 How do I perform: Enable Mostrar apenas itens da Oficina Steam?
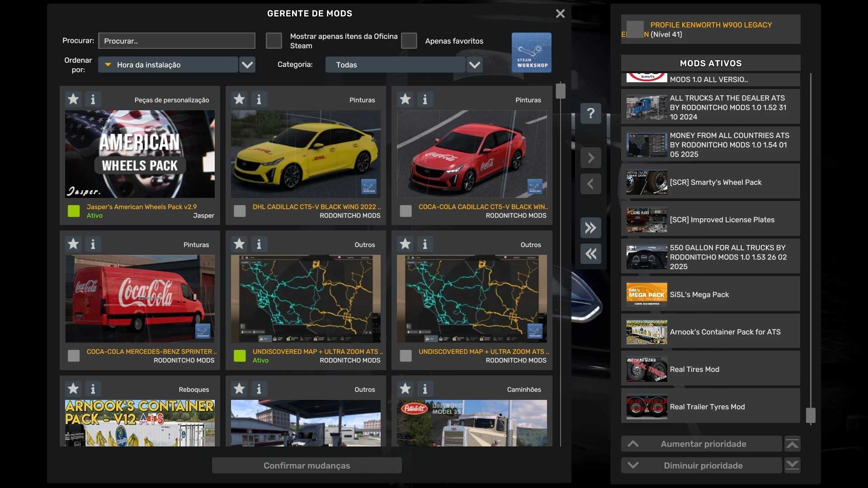click(x=274, y=41)
